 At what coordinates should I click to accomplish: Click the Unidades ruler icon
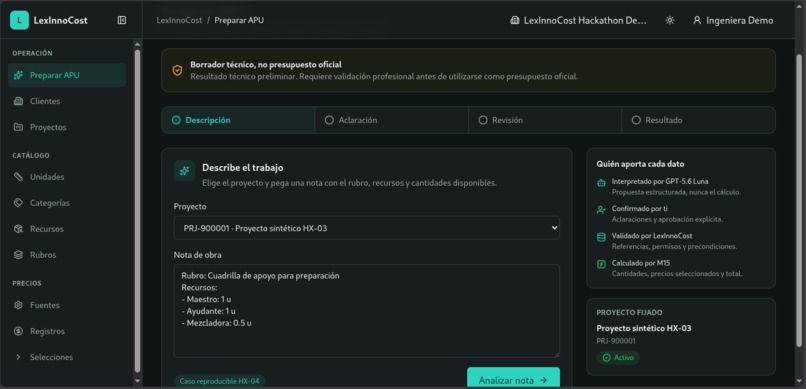click(19, 177)
